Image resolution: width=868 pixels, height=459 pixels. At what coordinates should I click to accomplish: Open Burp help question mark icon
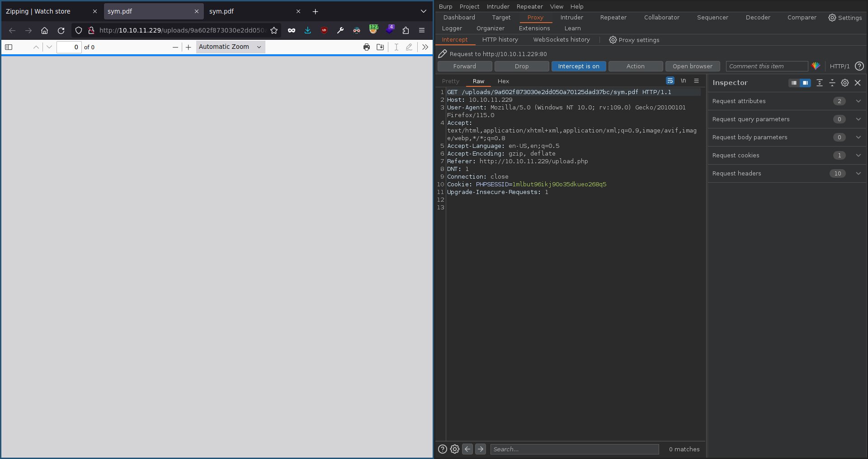click(x=859, y=66)
